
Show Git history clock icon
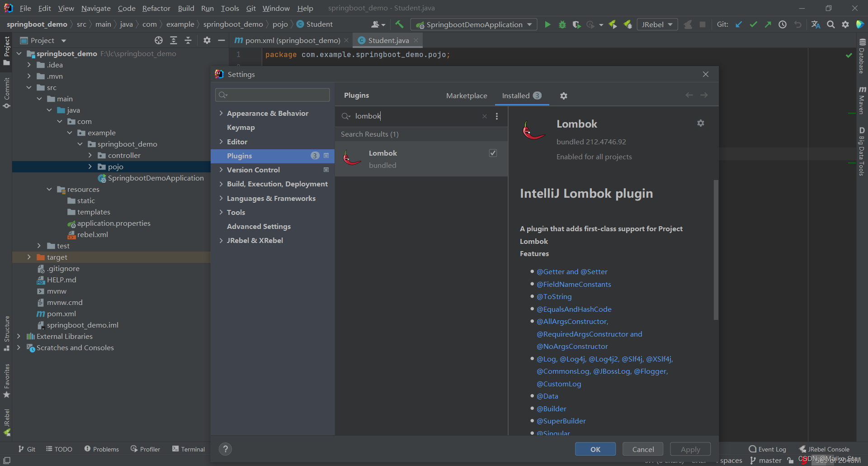pyautogui.click(x=783, y=24)
